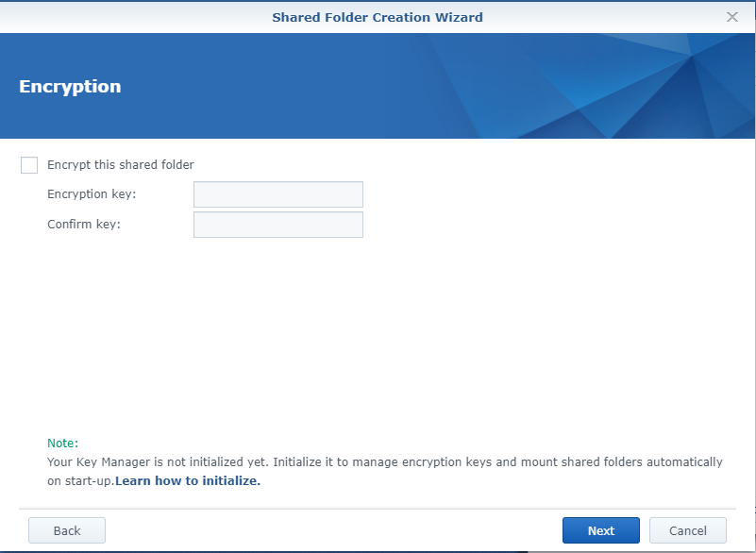
Task: Click the 'Confirm key:' field label
Action: click(x=84, y=225)
